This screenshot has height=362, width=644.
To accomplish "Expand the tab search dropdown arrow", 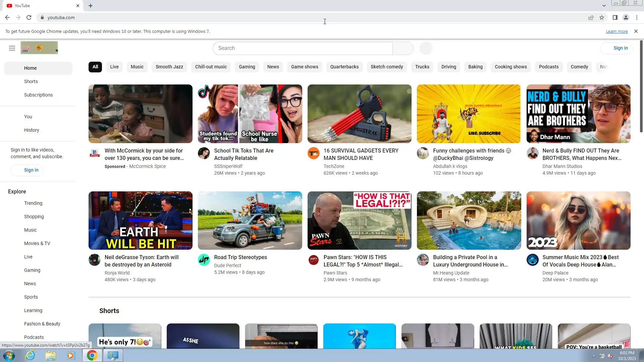I will [604, 6].
